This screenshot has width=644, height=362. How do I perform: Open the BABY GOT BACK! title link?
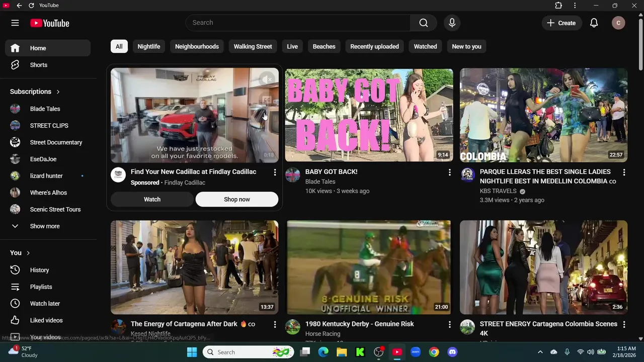[331, 171]
